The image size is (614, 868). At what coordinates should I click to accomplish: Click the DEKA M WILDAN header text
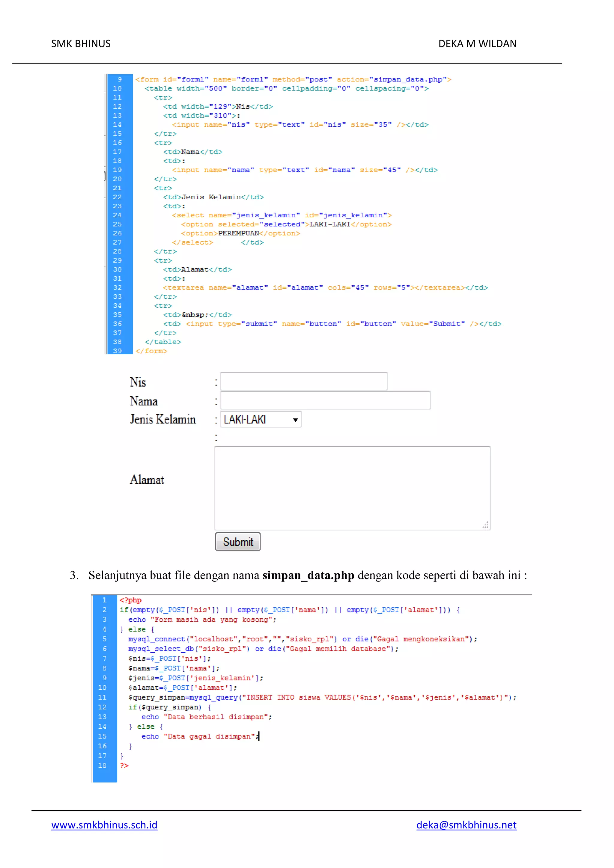click(x=478, y=44)
